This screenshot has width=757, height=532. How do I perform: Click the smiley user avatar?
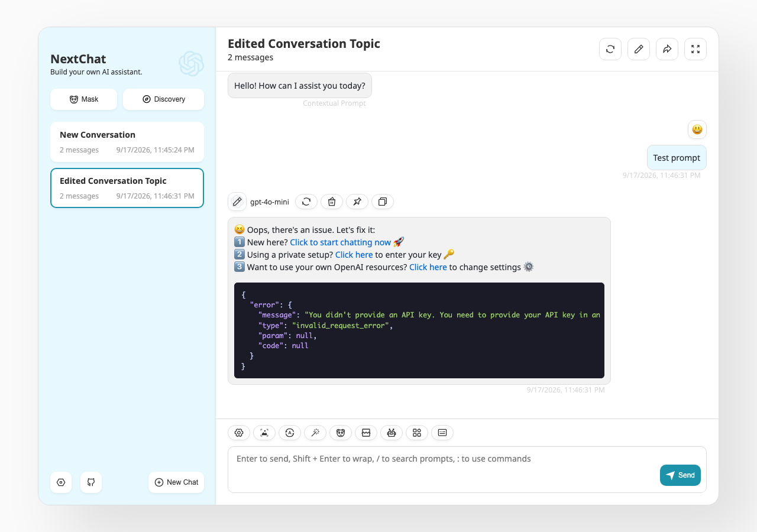click(x=697, y=129)
